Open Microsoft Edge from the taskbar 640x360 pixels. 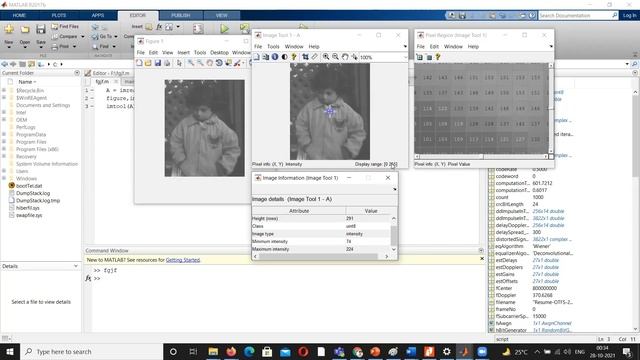pyautogui.click(x=249, y=351)
